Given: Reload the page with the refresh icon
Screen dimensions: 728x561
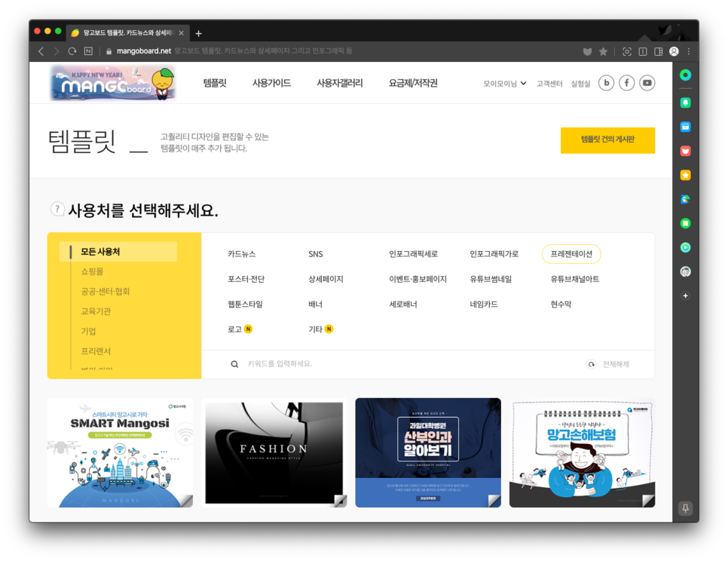Looking at the screenshot, I should pos(72,51).
